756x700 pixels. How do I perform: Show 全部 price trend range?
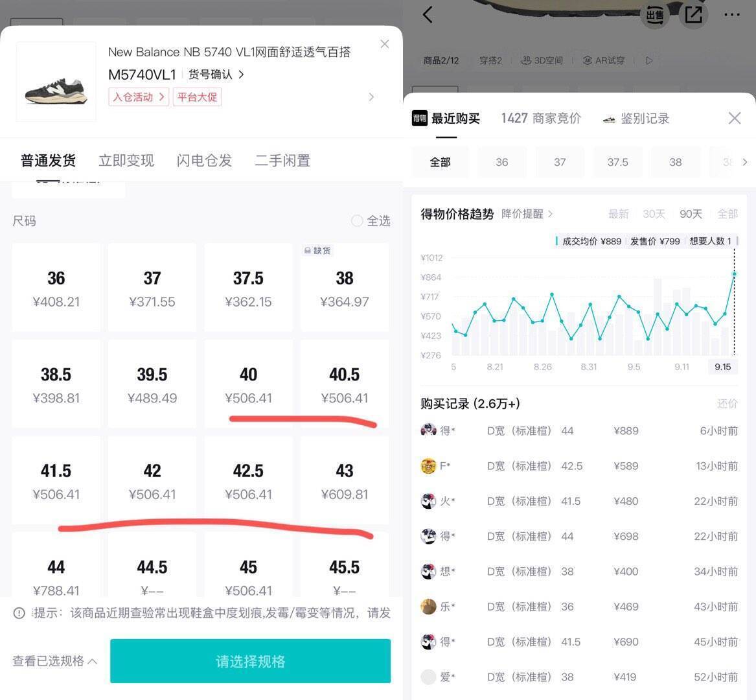(x=727, y=214)
